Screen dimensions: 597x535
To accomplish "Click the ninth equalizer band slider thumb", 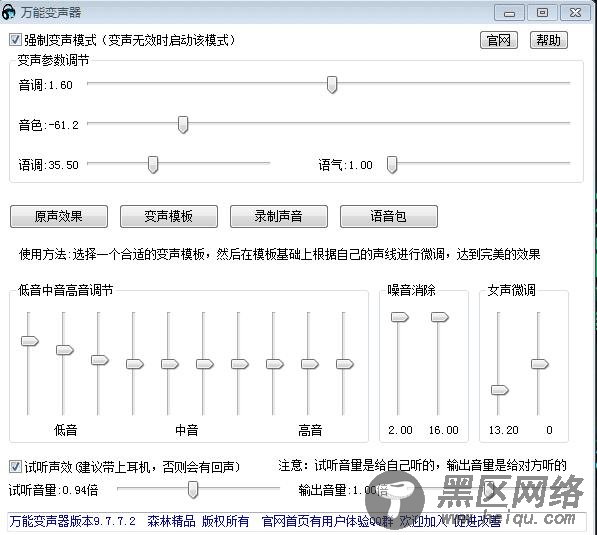I will tap(310, 364).
